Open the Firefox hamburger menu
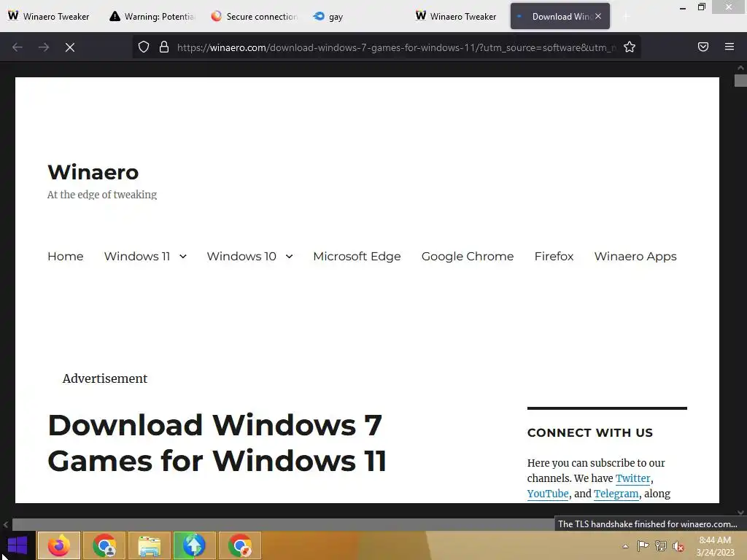Image resolution: width=747 pixels, height=560 pixels. coord(729,47)
